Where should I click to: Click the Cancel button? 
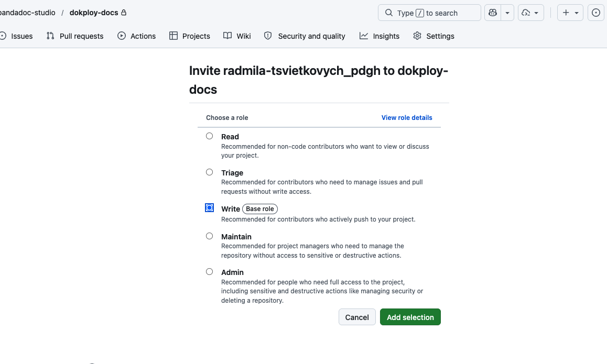coord(357,317)
